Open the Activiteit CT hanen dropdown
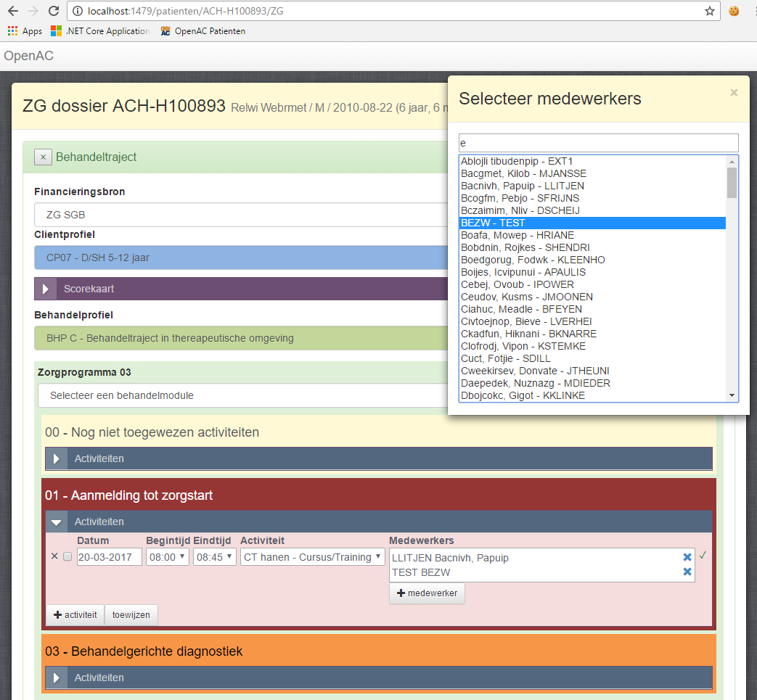The height and width of the screenshot is (700, 757). [313, 556]
